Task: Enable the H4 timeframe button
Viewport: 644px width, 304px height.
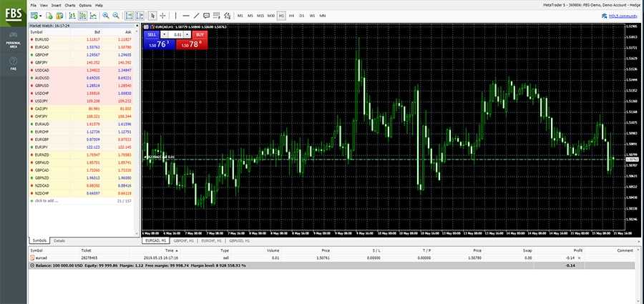Action: [x=291, y=15]
